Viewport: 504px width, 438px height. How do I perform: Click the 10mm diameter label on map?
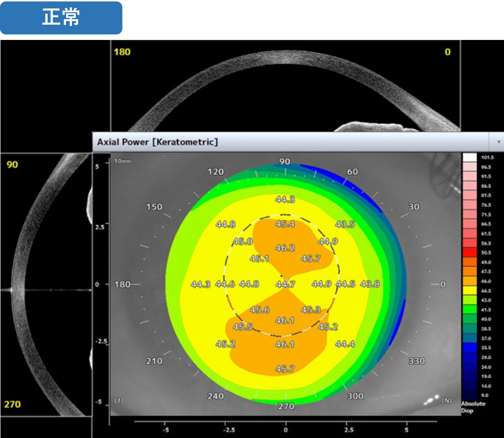click(123, 161)
